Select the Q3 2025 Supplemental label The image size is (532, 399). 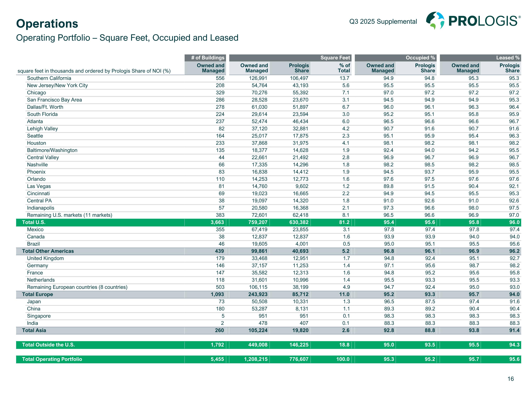[x=383, y=22]
